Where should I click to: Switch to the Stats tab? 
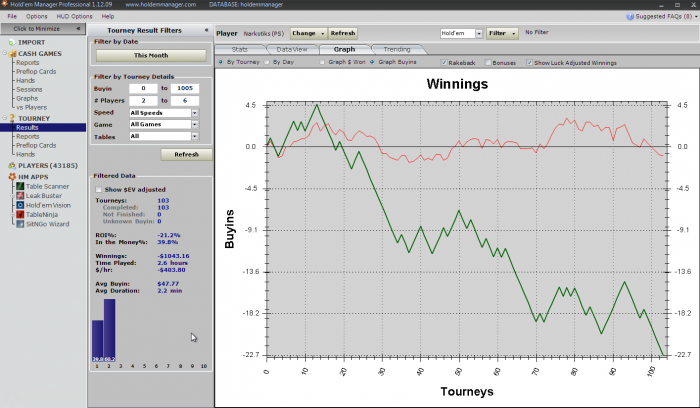click(240, 50)
